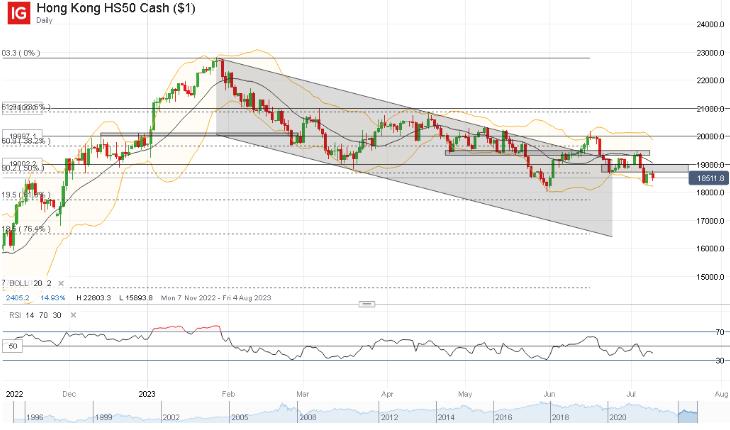
Task: Click the 'Jul' label on the time axis
Action: 631,394
